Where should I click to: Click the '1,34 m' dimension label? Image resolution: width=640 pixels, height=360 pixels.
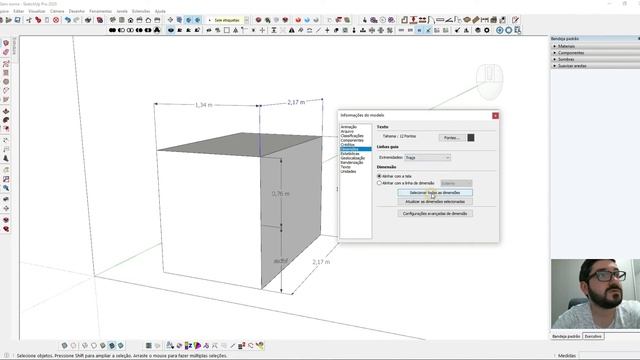click(x=204, y=105)
